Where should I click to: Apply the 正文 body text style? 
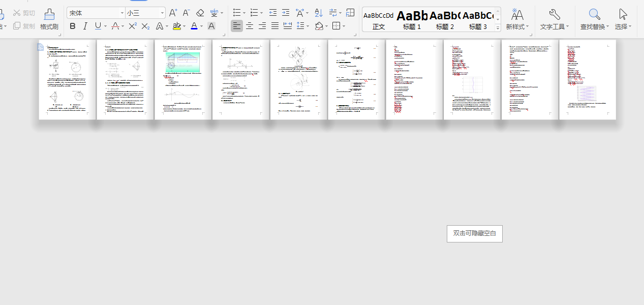[379, 20]
